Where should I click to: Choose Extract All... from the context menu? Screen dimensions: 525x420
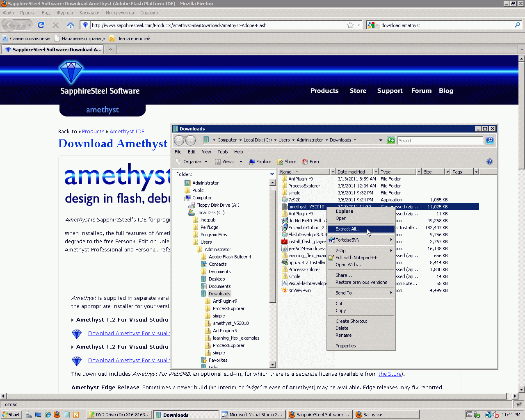click(x=361, y=229)
